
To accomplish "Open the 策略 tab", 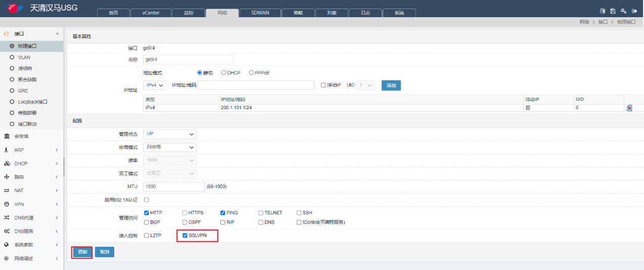I will point(298,13).
